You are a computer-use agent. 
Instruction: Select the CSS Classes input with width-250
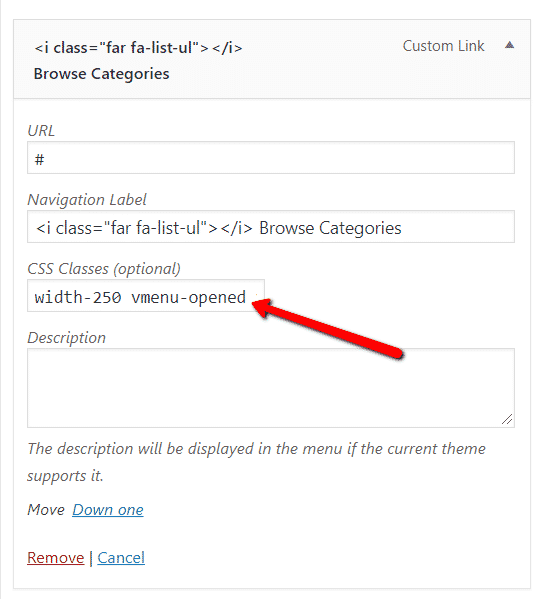click(x=146, y=296)
